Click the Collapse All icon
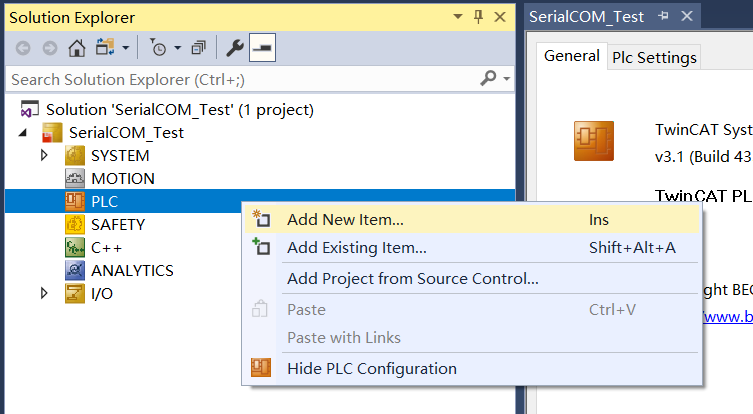The width and height of the screenshot is (753, 414). (198, 48)
